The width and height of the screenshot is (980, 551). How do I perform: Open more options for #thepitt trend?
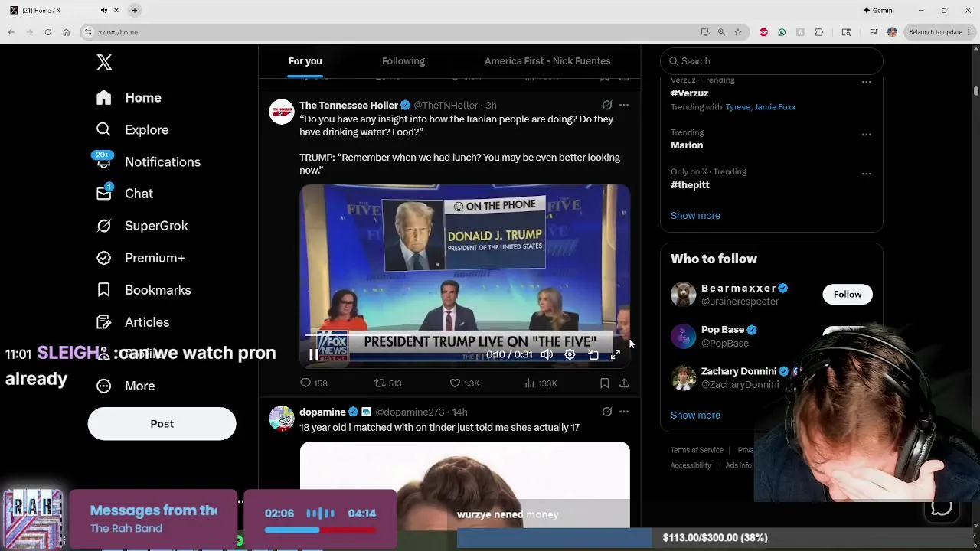point(866,174)
